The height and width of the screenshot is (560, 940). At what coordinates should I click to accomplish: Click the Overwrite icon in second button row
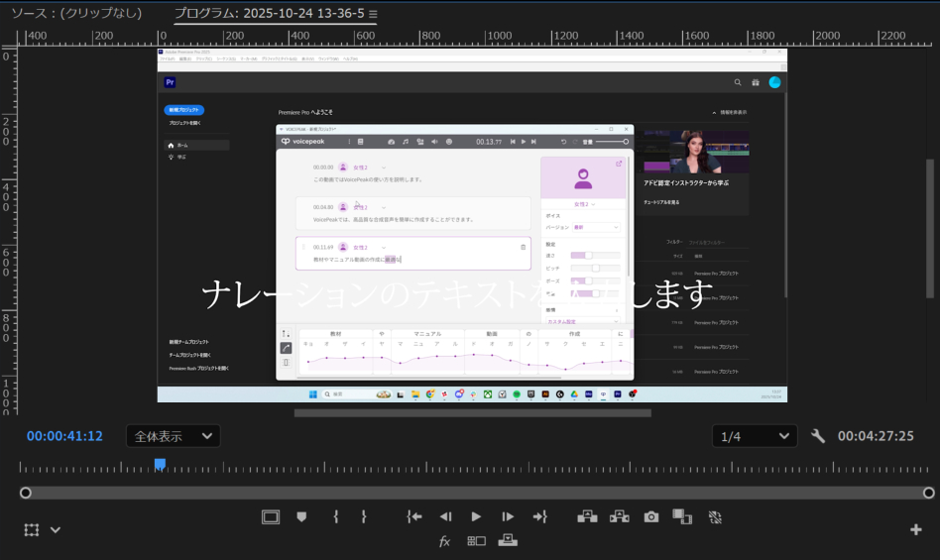(x=508, y=541)
